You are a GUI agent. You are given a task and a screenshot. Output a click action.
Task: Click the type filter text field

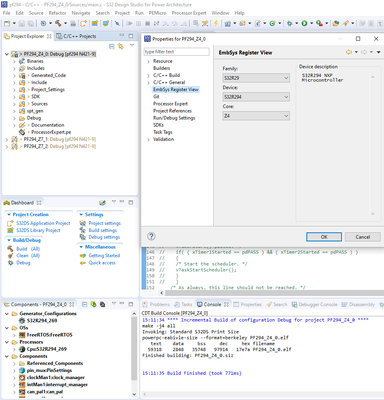(x=177, y=52)
